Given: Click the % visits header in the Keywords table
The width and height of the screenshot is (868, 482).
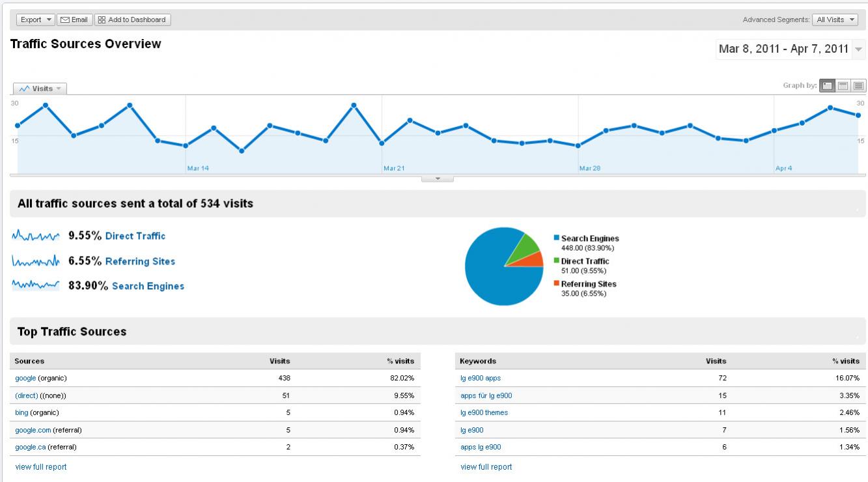Looking at the screenshot, I should (846, 361).
